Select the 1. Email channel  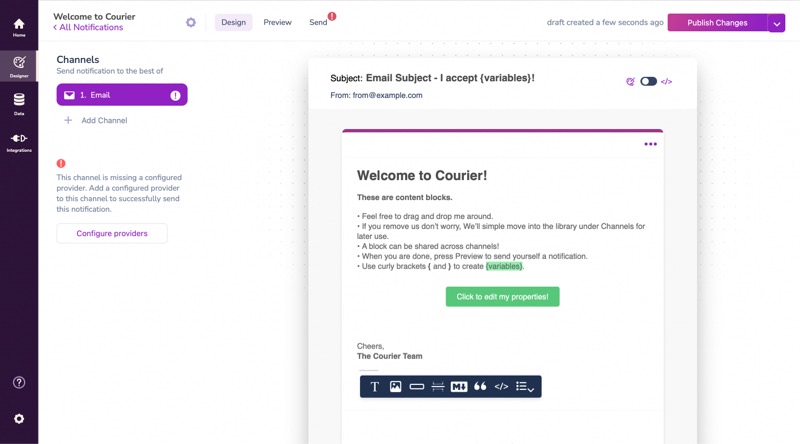coord(122,95)
